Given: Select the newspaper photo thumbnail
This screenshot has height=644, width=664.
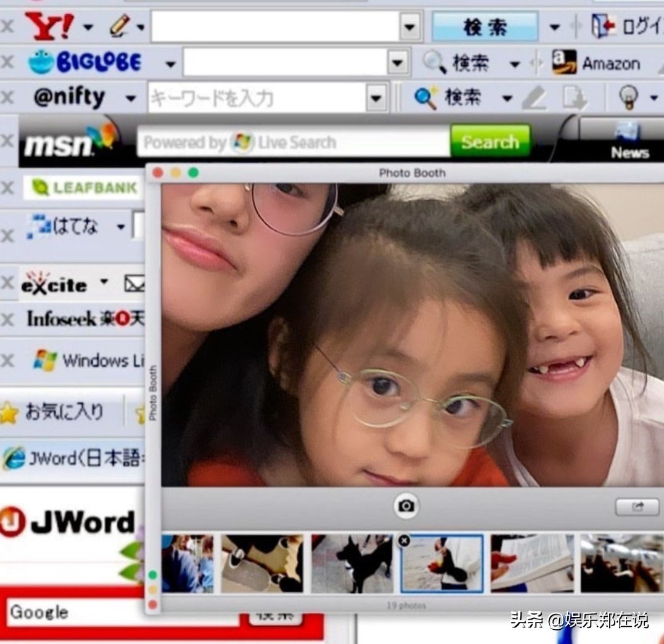Looking at the screenshot, I should pos(532,563).
